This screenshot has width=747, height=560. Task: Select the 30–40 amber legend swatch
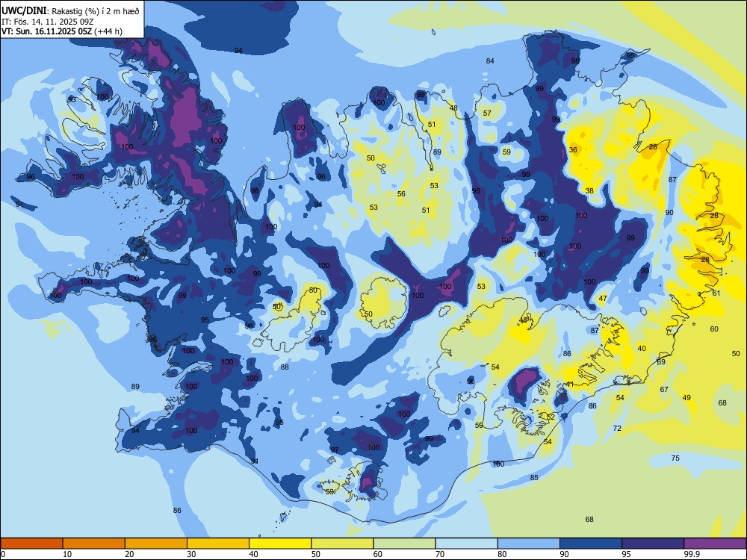tap(218, 544)
